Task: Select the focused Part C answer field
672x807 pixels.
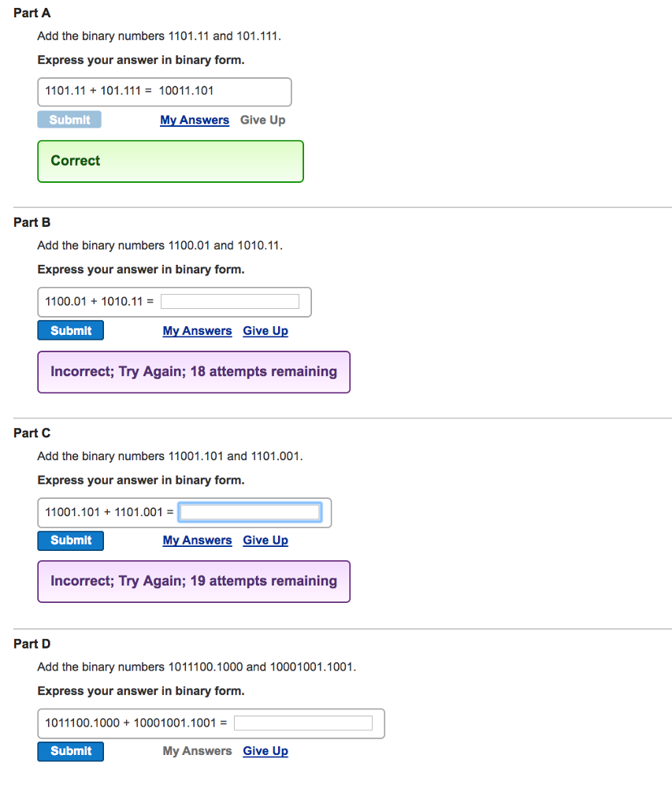Action: (250, 512)
